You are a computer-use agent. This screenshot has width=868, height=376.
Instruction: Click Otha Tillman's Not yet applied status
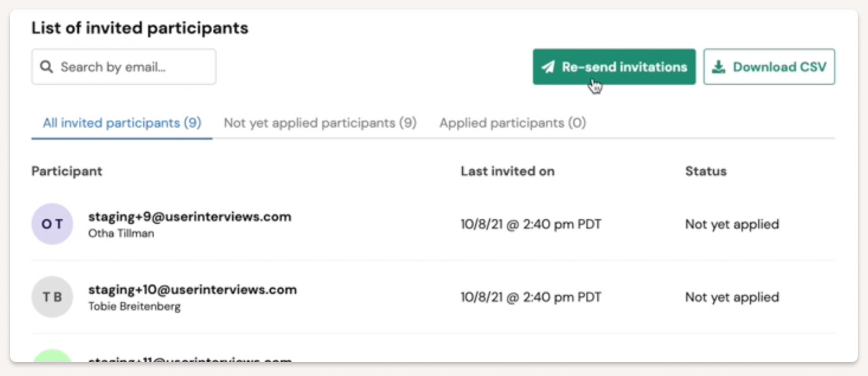click(x=732, y=224)
